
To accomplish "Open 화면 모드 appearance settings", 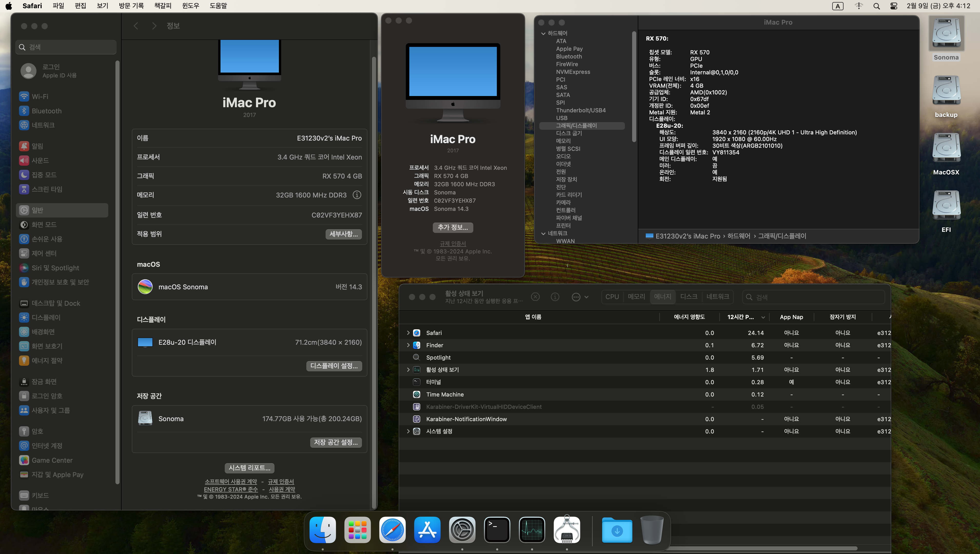I will [63, 225].
